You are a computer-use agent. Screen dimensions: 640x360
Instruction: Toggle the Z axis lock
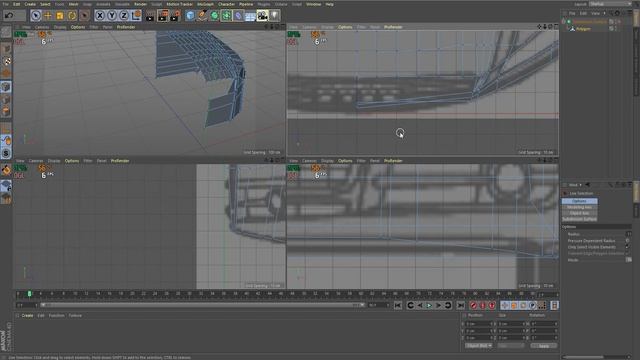tap(124, 16)
